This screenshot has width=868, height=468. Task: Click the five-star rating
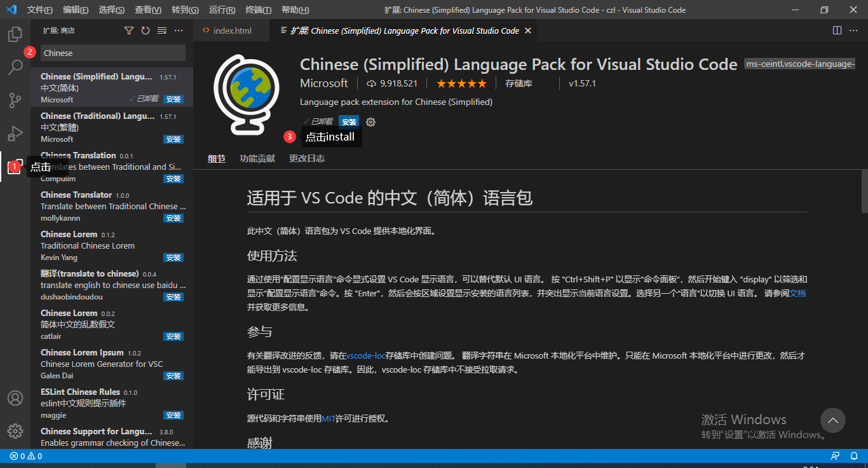(x=461, y=83)
